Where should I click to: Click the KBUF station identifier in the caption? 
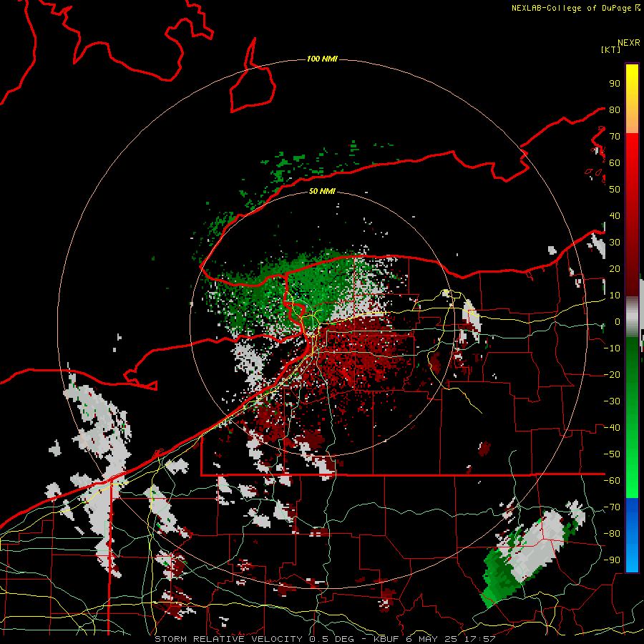[387, 639]
